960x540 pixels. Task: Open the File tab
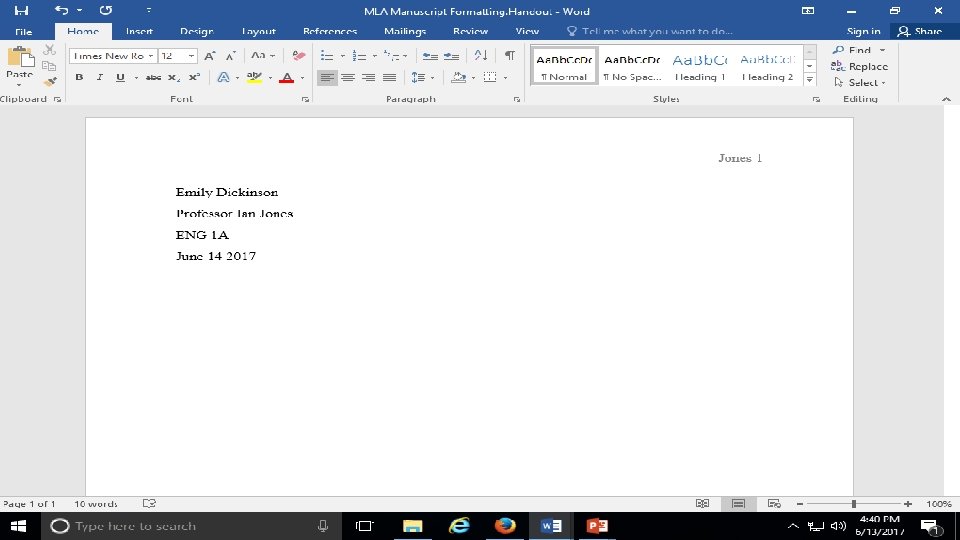click(23, 31)
